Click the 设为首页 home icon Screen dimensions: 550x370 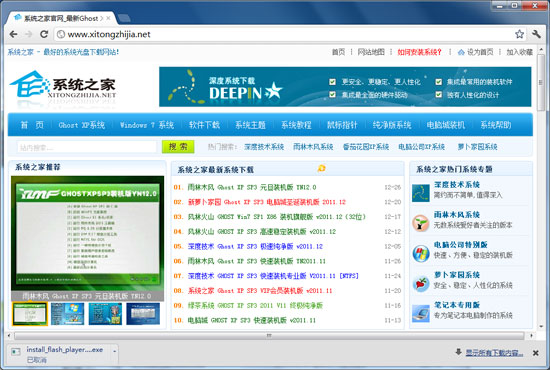pos(461,52)
